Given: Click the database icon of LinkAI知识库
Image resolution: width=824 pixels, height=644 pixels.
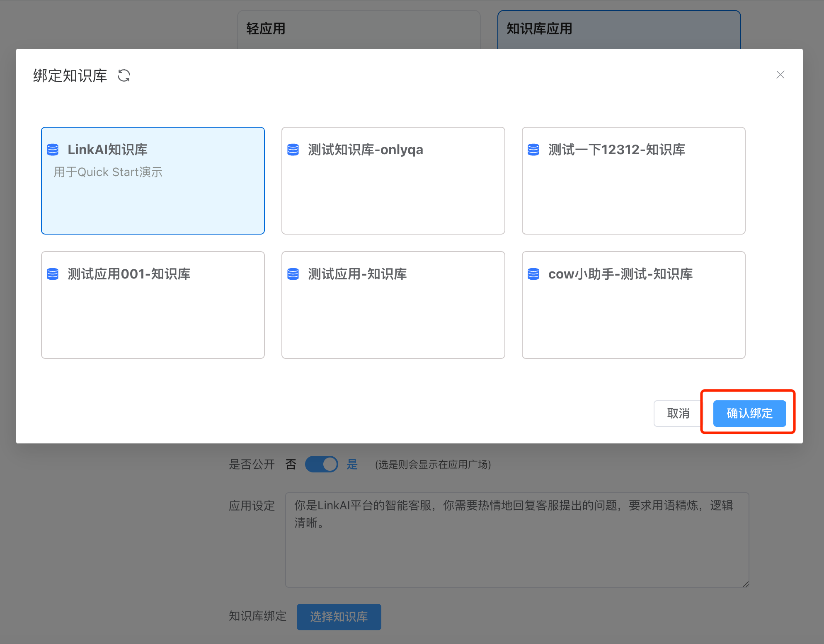Looking at the screenshot, I should [x=53, y=150].
